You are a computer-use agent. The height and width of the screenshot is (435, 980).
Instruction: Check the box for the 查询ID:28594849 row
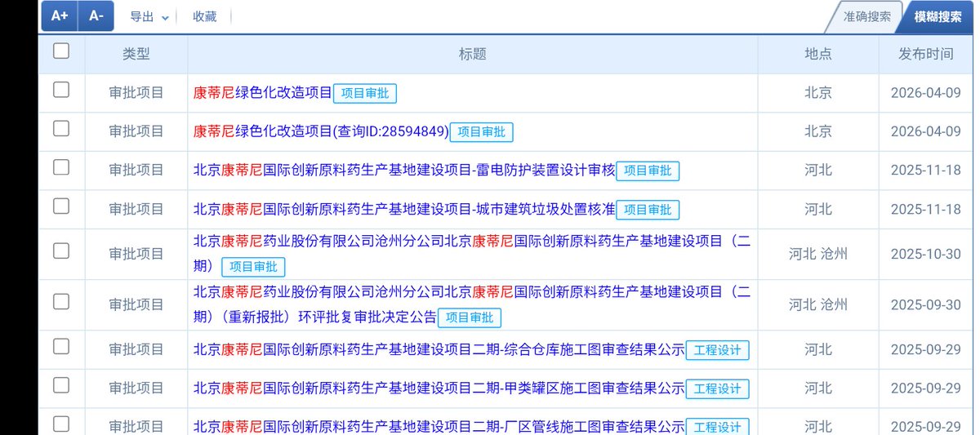pos(61,129)
